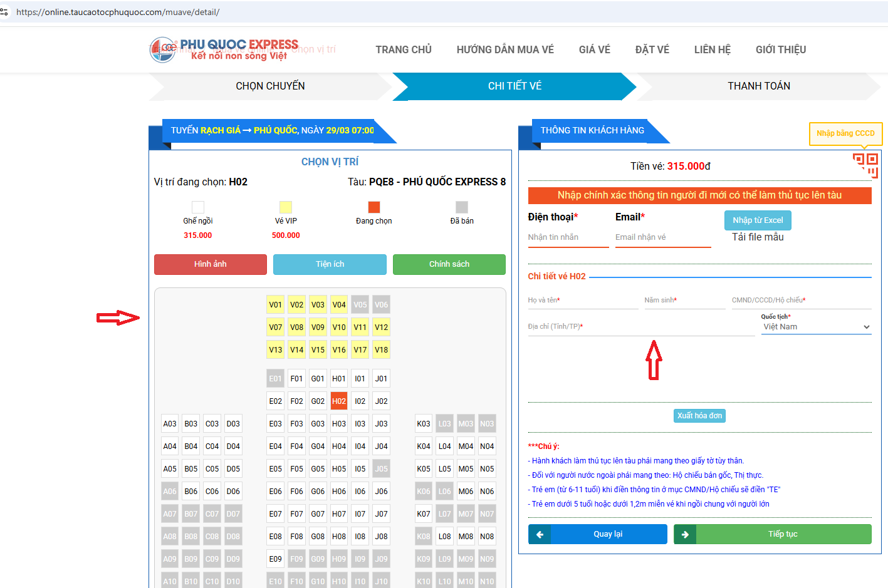Deselect the chosen seat H02
Viewport: 888px width, 588px height.
point(338,401)
